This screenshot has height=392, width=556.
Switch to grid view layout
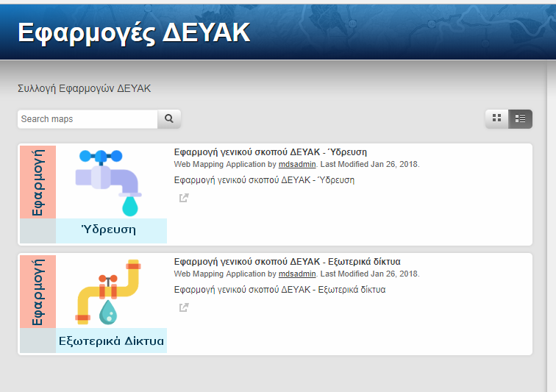(496, 118)
